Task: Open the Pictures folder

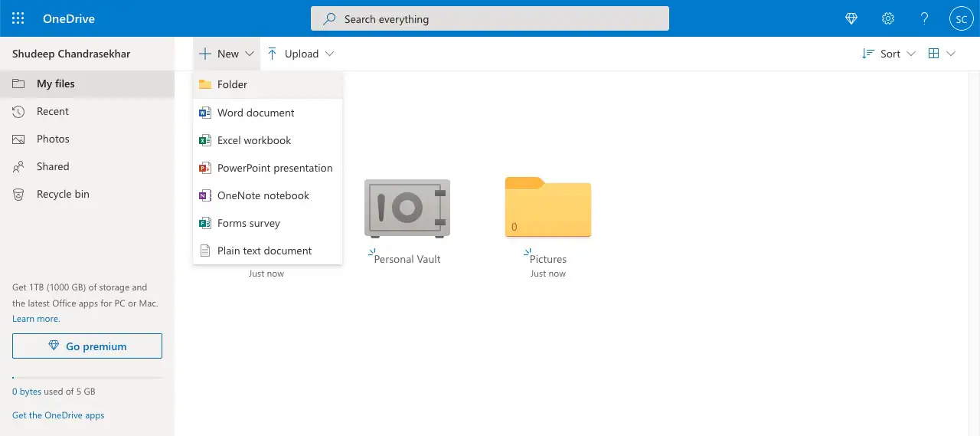Action: 547,208
